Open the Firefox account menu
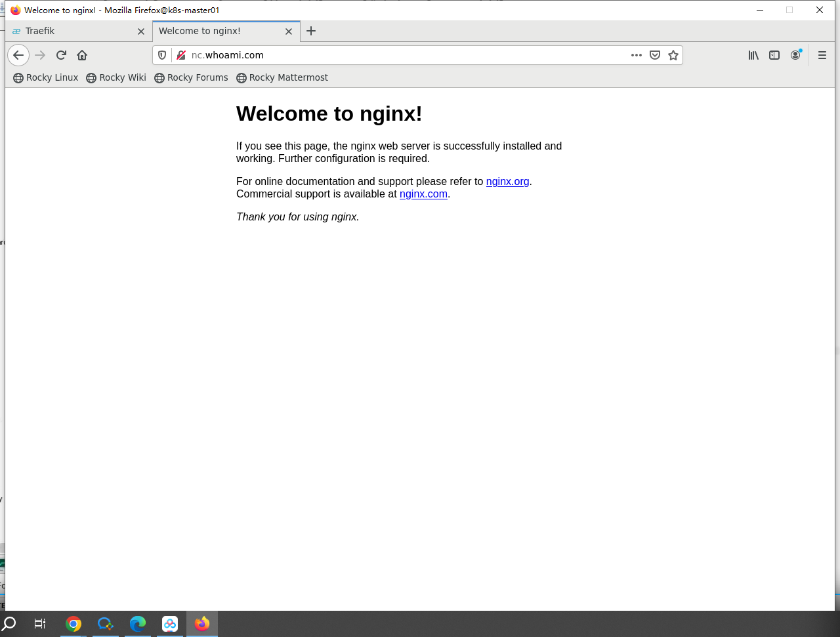840x637 pixels. 795,55
